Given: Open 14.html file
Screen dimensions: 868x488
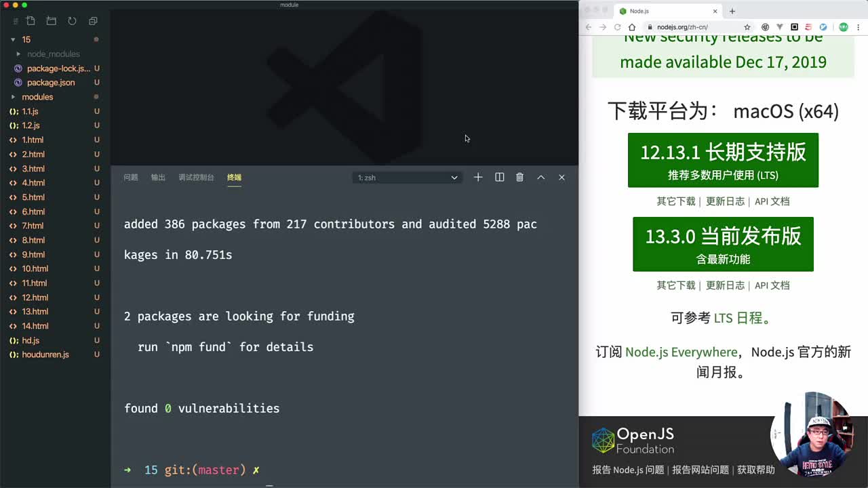Looking at the screenshot, I should tap(56, 326).
